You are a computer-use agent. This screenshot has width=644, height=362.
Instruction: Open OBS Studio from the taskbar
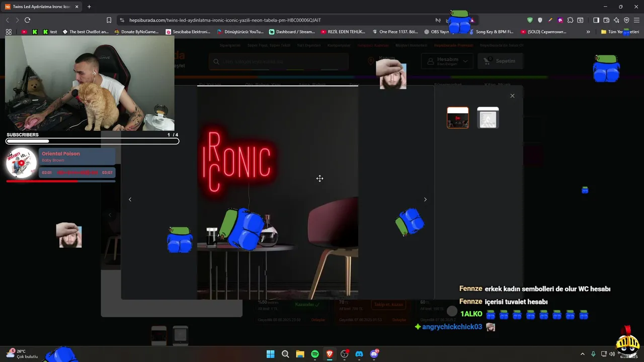tap(345, 354)
